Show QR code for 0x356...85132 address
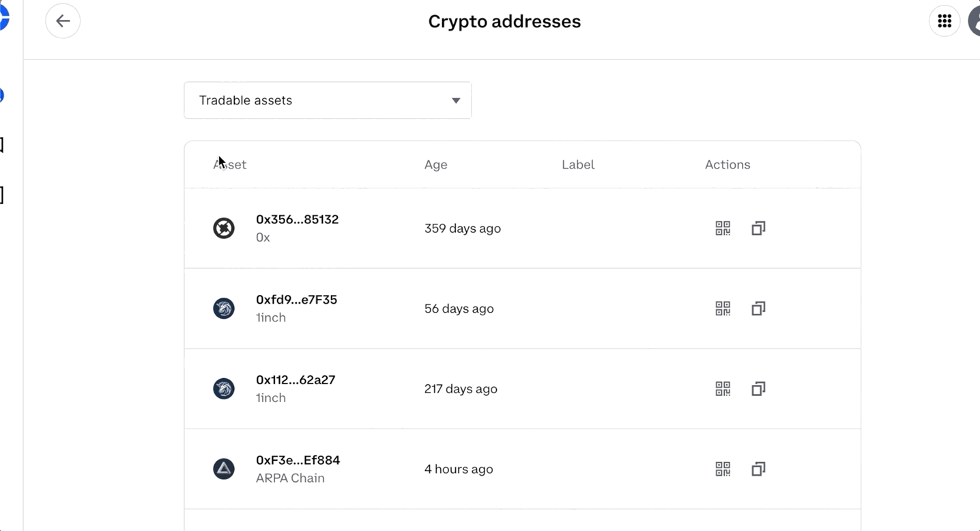The width and height of the screenshot is (980, 531). (723, 228)
